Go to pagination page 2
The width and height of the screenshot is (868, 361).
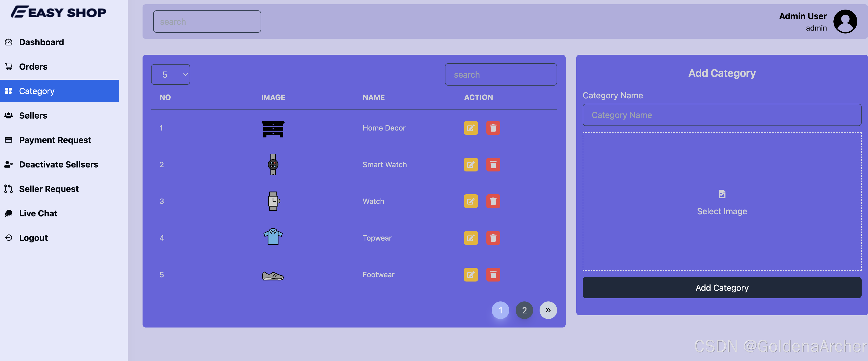pos(524,310)
